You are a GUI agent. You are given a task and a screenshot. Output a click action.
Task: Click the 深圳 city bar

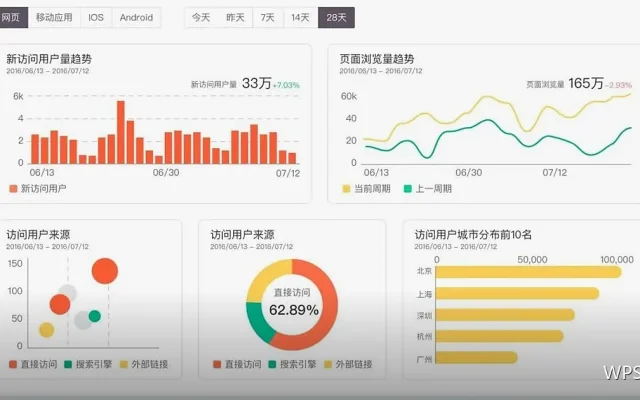tap(505, 315)
